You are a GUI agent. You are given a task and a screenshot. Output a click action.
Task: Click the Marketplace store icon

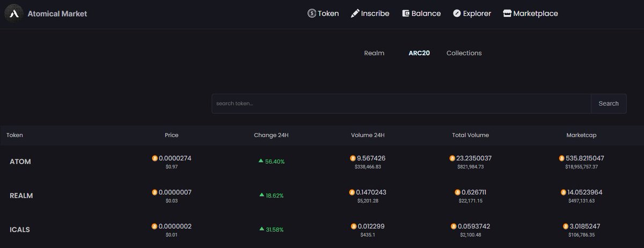(507, 13)
